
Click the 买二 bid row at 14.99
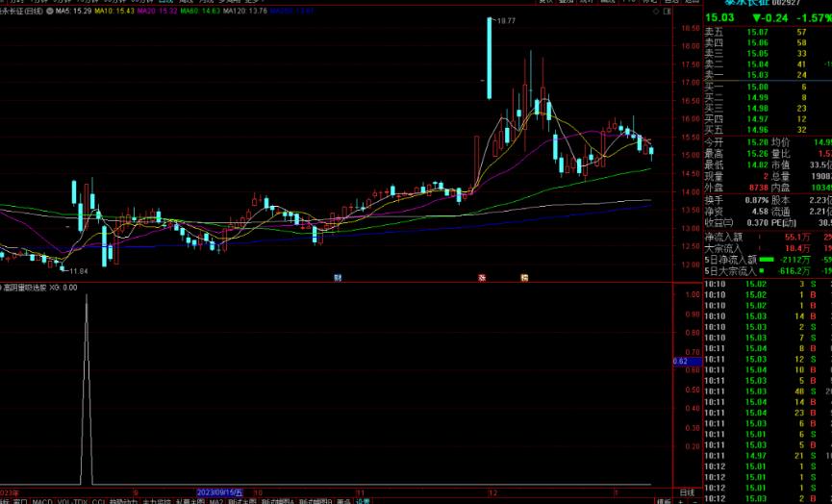(x=768, y=97)
